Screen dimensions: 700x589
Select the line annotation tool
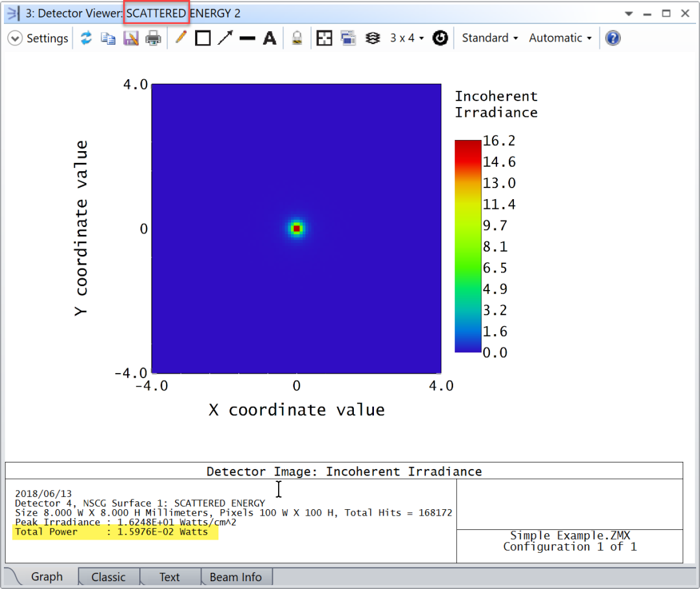click(248, 38)
